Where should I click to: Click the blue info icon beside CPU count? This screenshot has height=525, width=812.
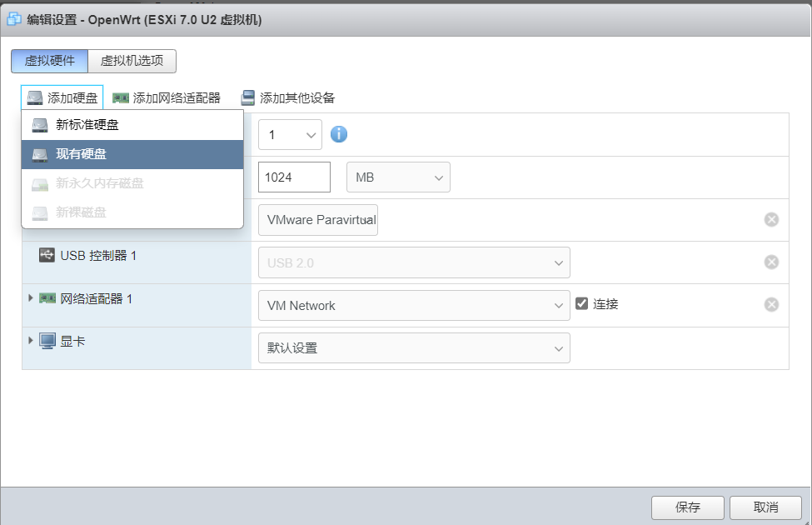click(339, 134)
